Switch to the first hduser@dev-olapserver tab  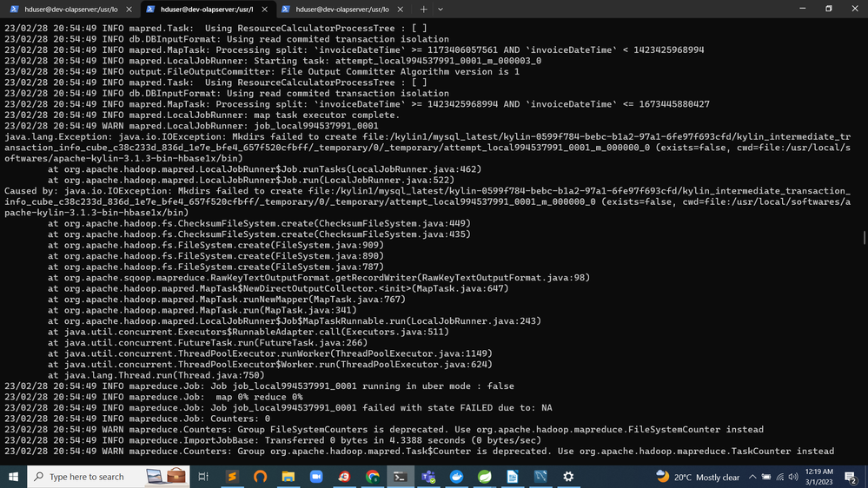tap(70, 10)
